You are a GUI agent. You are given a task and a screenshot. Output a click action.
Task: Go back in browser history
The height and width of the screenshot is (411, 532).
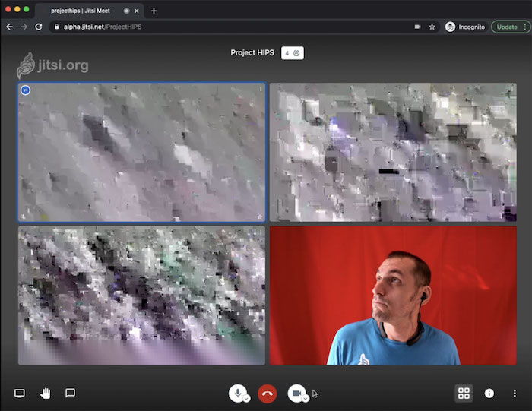tap(9, 27)
